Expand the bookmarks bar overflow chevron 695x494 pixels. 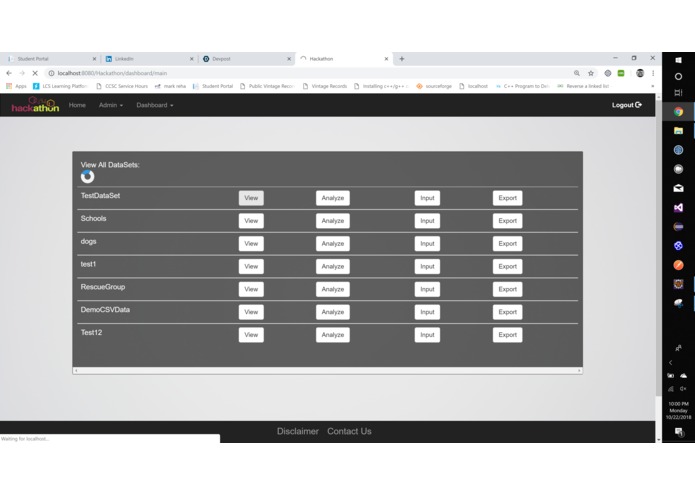click(x=652, y=86)
